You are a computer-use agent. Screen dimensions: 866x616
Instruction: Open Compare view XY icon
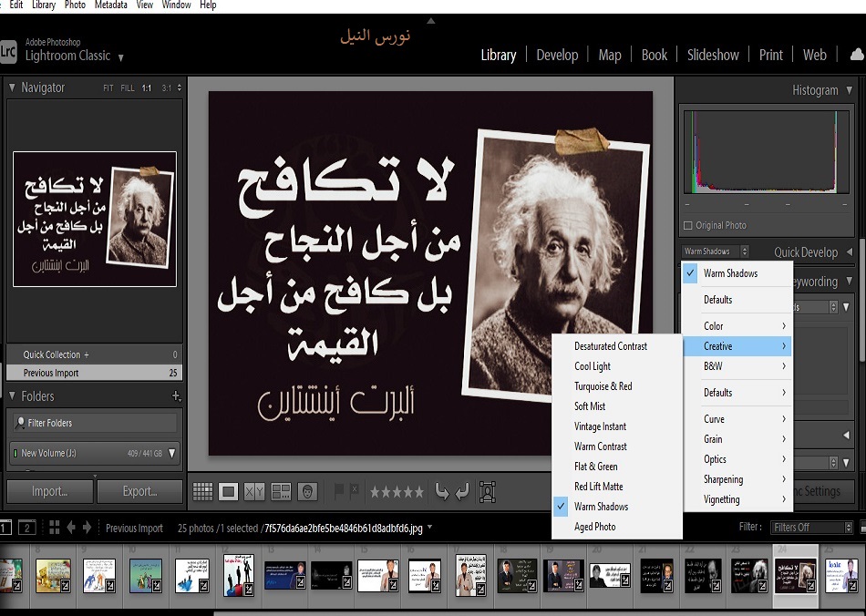(254, 491)
